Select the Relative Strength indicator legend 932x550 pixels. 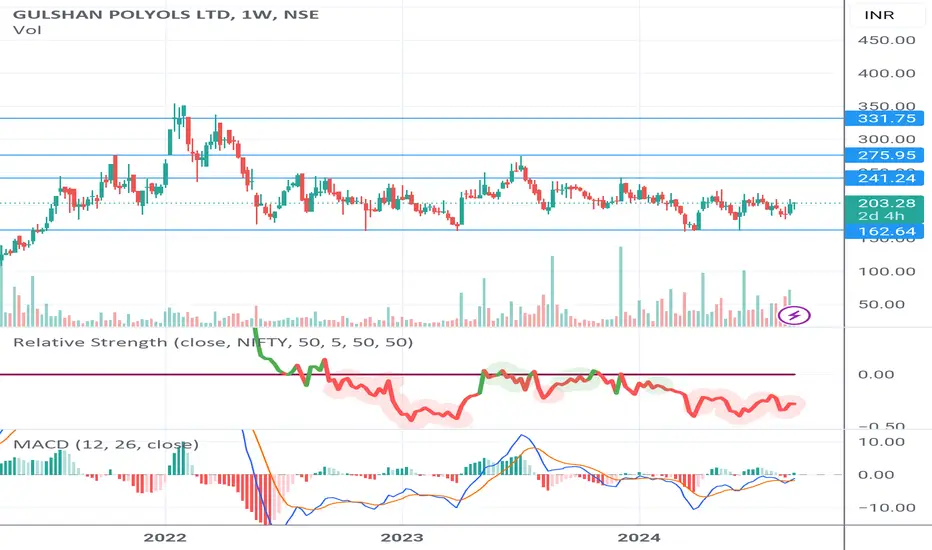click(213, 342)
